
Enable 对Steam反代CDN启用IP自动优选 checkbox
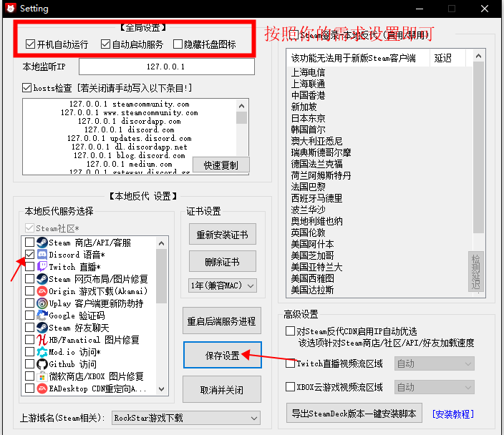point(290,331)
